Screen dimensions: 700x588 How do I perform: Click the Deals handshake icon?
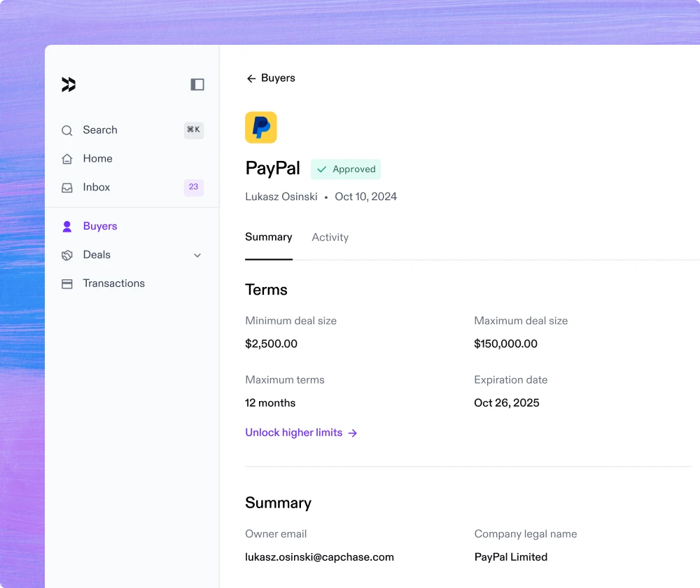click(67, 255)
